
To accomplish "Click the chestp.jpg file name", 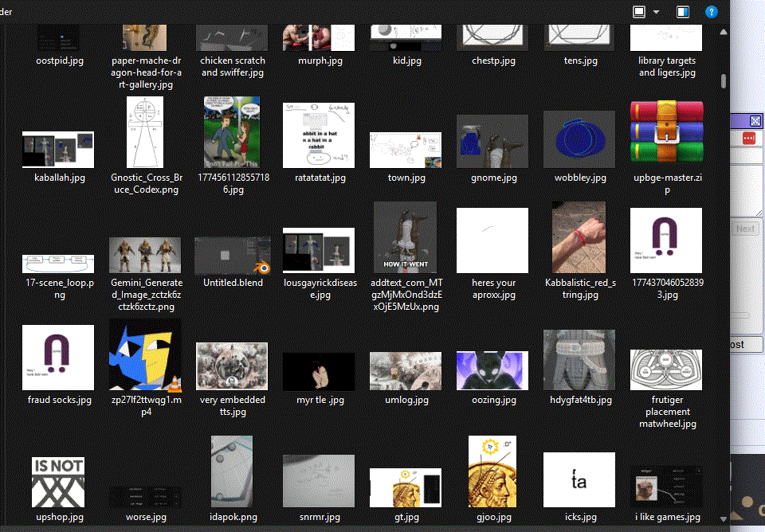I will click(x=493, y=61).
